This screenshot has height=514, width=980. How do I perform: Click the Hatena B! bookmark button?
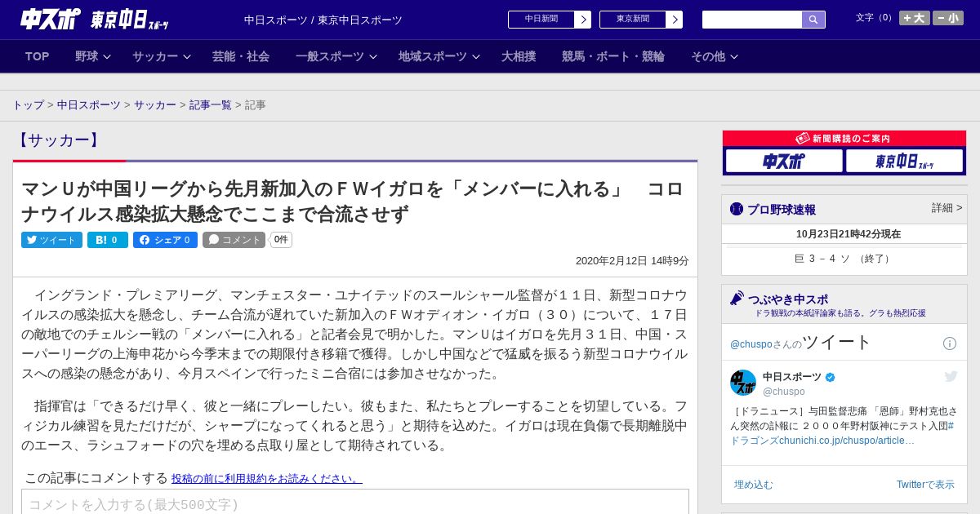(108, 240)
